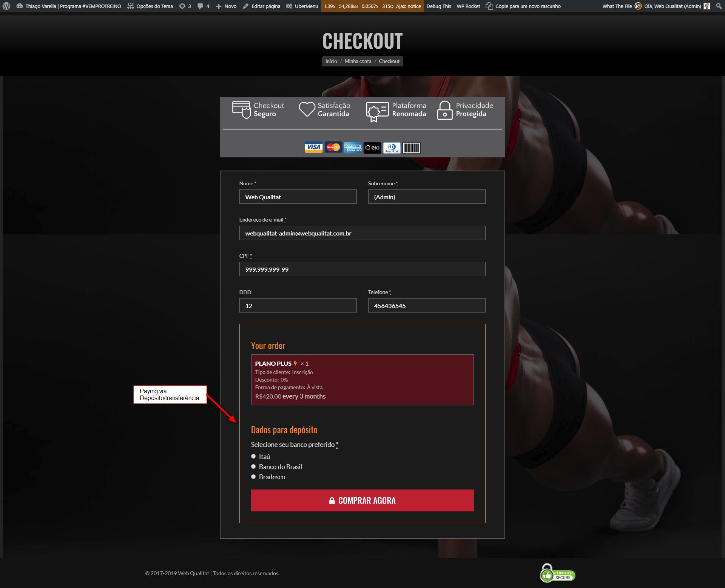Viewport: 725px width, 588px height.
Task: Click into the CPF input field
Action: [362, 269]
